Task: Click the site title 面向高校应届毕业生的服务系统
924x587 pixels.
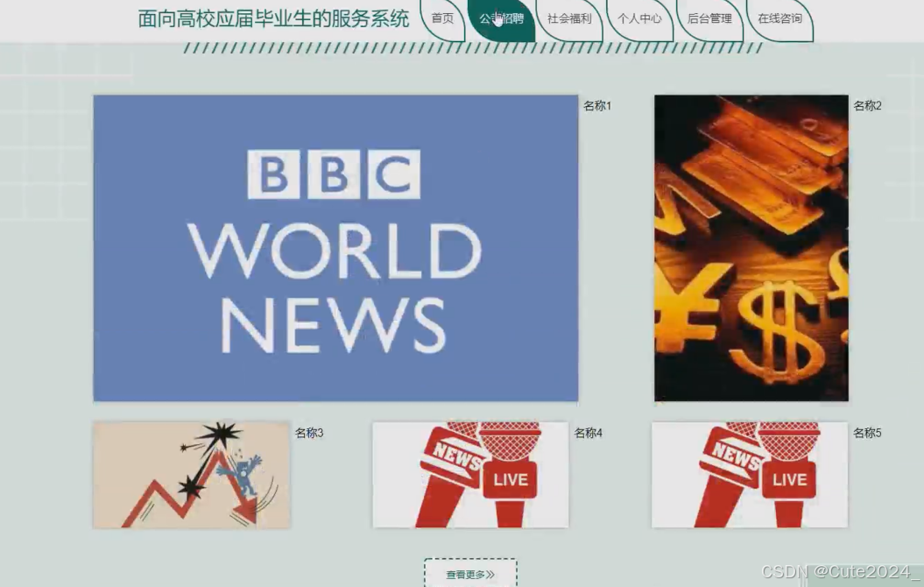Action: point(273,19)
